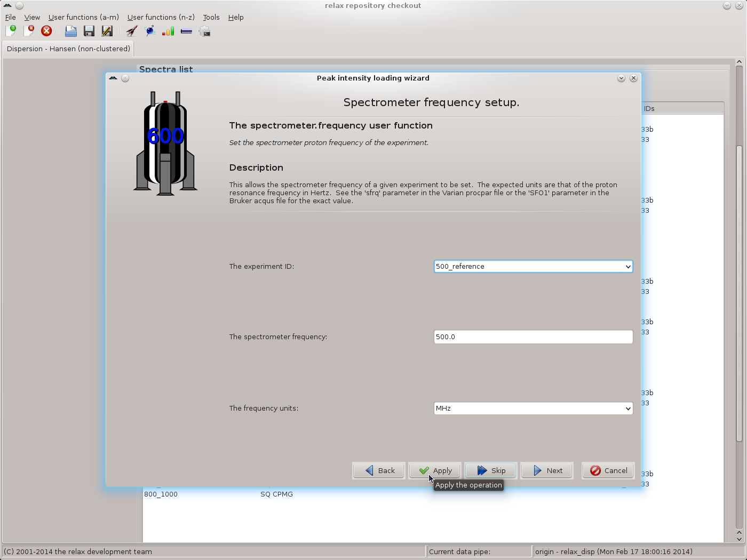Image resolution: width=747 pixels, height=560 pixels.
Task: Open the Tools menu
Action: pos(211,17)
